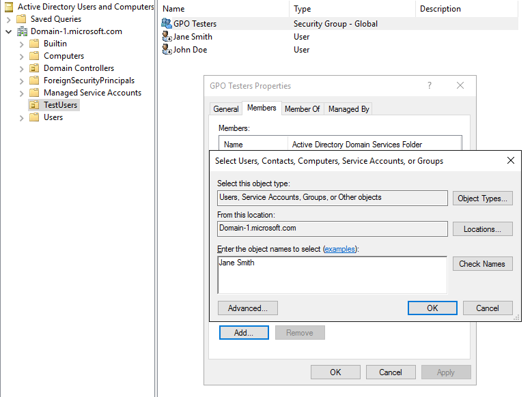Click Cancel in GPO Testers Properties
532x397 pixels.
[x=391, y=372]
